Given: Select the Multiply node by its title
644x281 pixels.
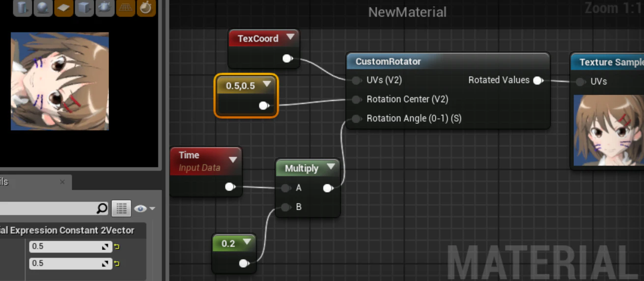Looking at the screenshot, I should click(x=302, y=169).
